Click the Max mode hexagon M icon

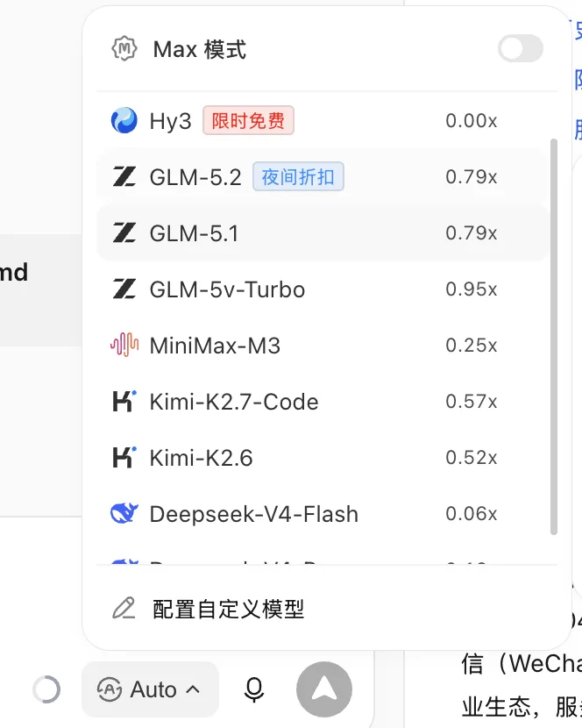click(124, 48)
